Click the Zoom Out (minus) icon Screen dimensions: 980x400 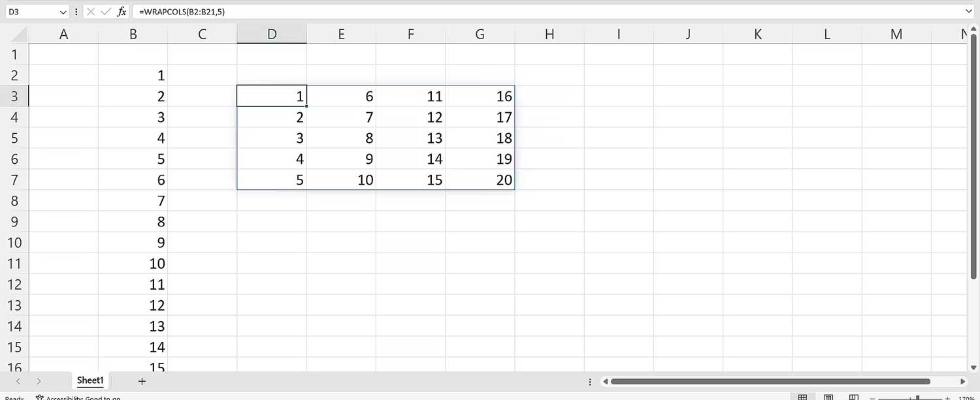coord(873,396)
